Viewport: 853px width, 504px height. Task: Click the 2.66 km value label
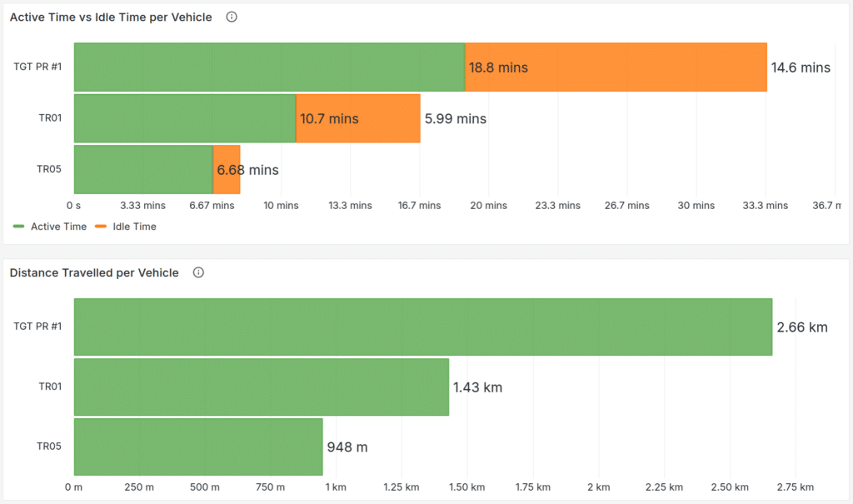(x=802, y=327)
